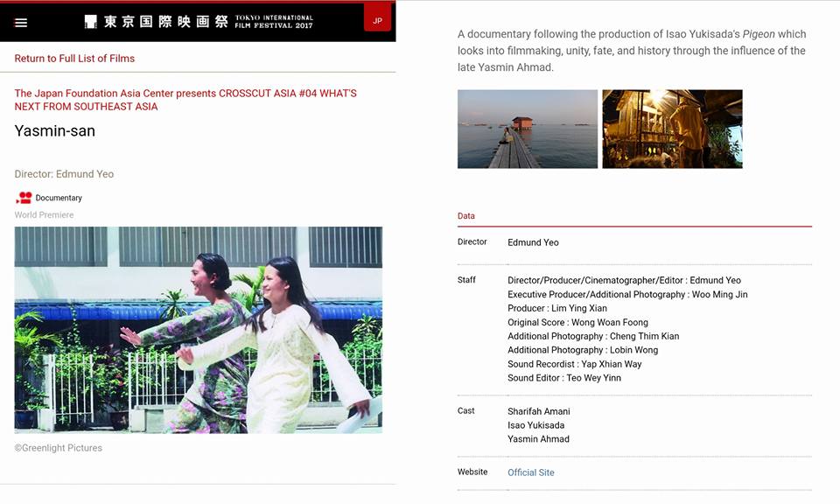The image size is (840, 504).
Task: Click the Documentary genre label
Action: click(59, 198)
